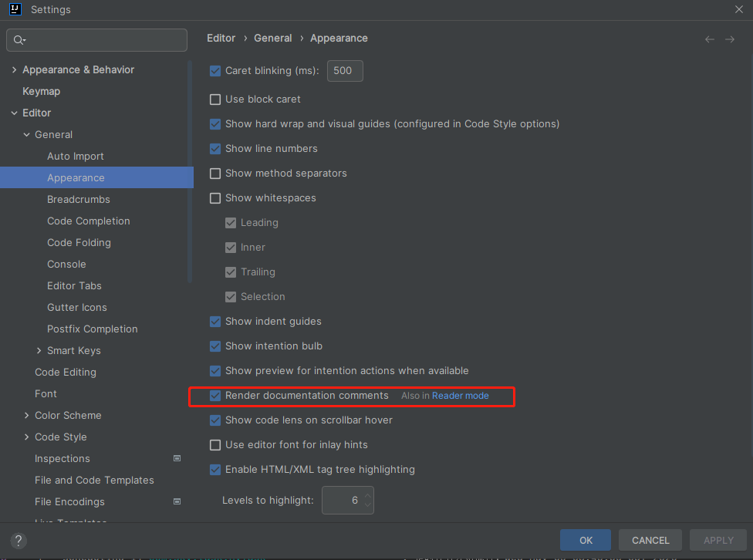The height and width of the screenshot is (560, 753).
Task: Click the Inspections project-level settings icon
Action: pyautogui.click(x=177, y=458)
